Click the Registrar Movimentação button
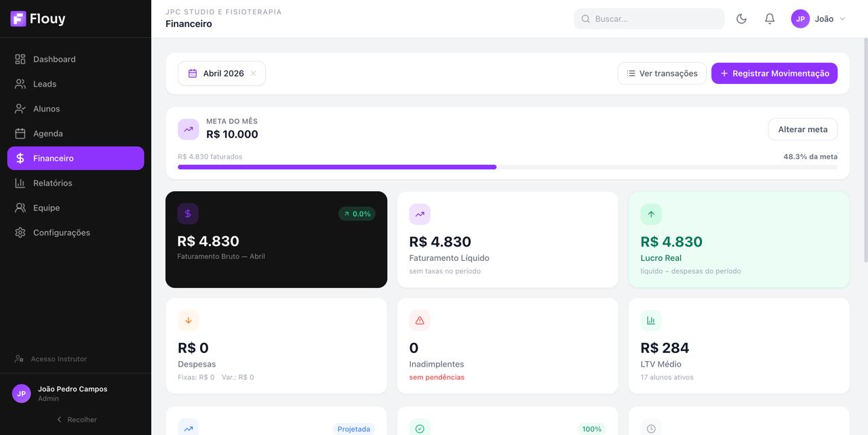 (x=774, y=73)
